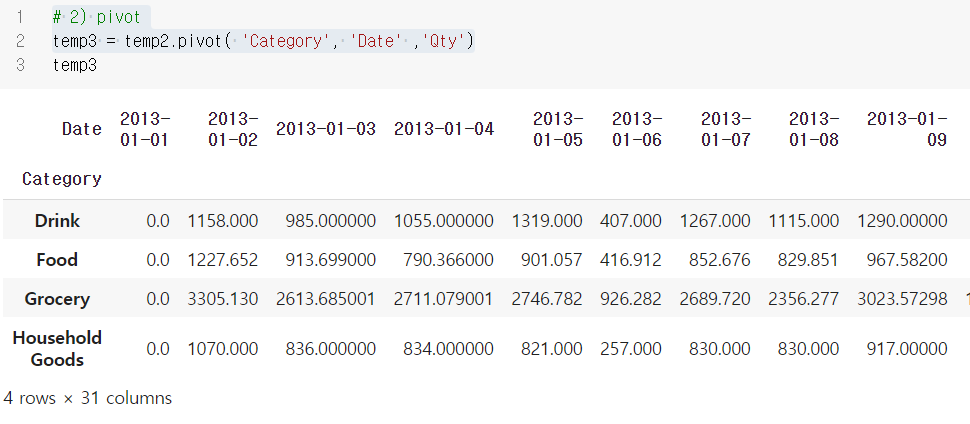Click the 'Household Goods' row label
This screenshot has width=970, height=424.
(57, 348)
